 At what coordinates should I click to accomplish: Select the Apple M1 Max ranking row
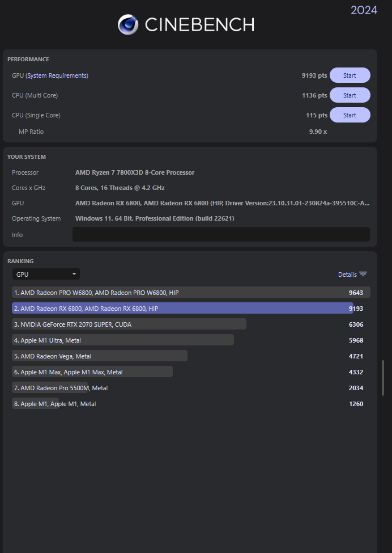click(x=191, y=372)
